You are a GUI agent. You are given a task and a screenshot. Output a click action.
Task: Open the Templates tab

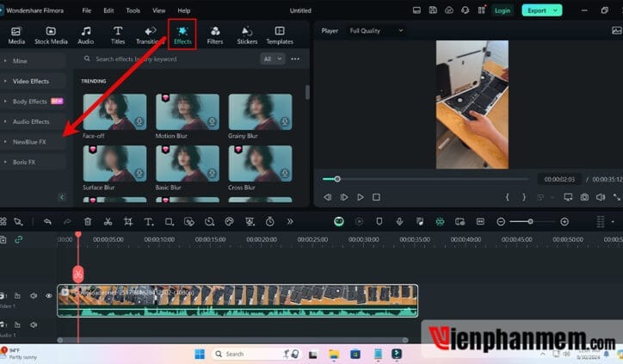point(280,35)
